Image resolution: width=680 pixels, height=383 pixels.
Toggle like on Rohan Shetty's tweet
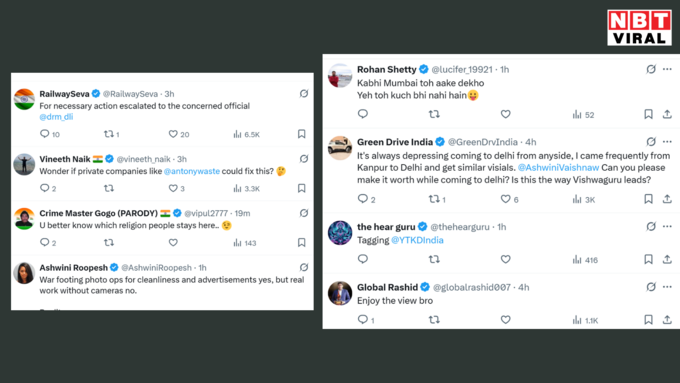(x=505, y=114)
